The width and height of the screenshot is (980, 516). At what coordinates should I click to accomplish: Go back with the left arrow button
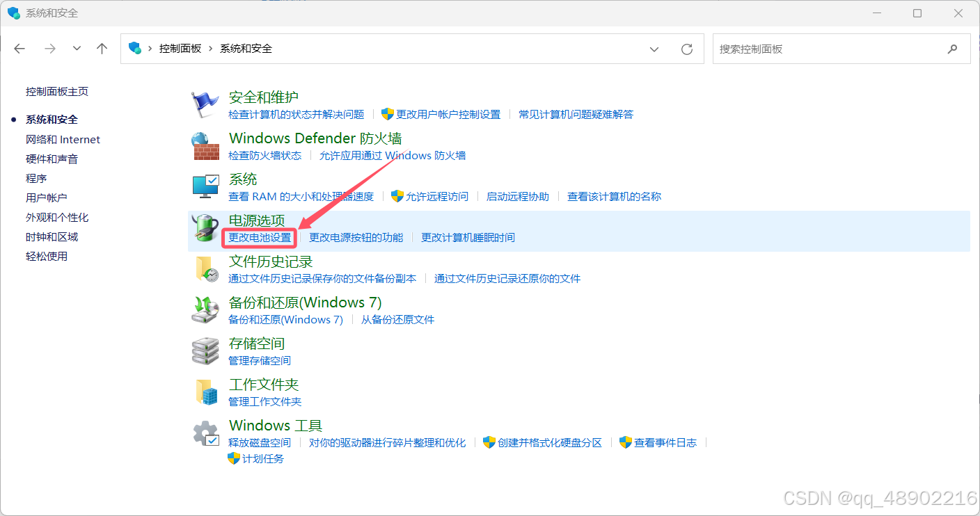(19, 49)
